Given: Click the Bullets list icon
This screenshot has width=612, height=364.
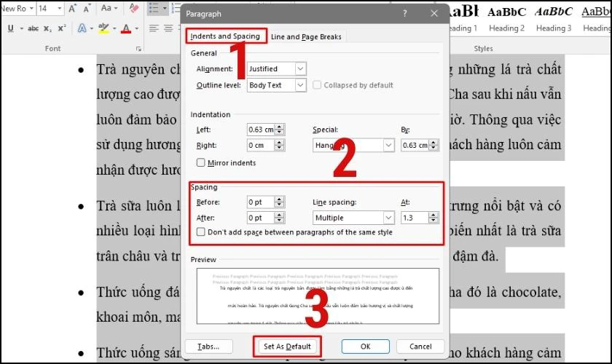Looking at the screenshot, I should [154, 8].
